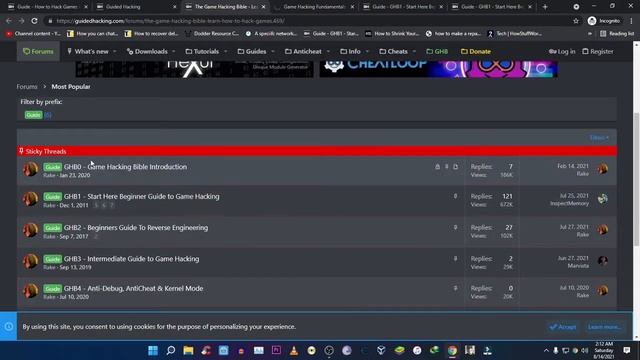
Task: Click the cookie notice info icon
Action: pos(9,327)
